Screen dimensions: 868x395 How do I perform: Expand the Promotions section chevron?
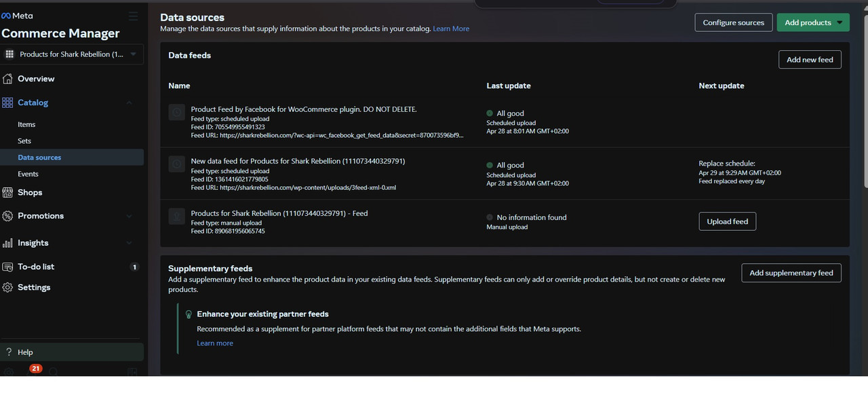[x=129, y=216]
